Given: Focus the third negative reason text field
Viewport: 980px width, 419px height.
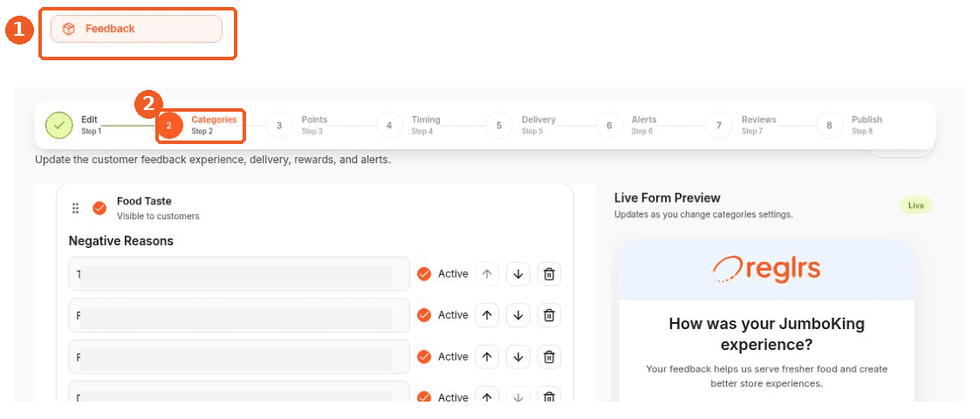Looking at the screenshot, I should 239,356.
